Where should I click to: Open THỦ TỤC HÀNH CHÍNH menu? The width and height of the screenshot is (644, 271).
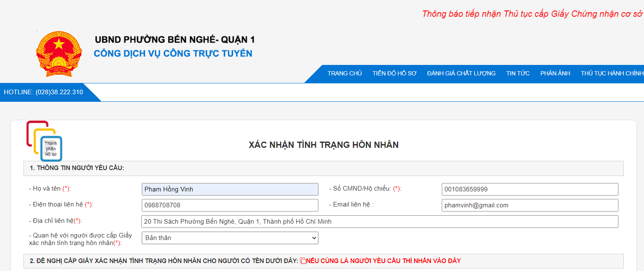pos(612,73)
